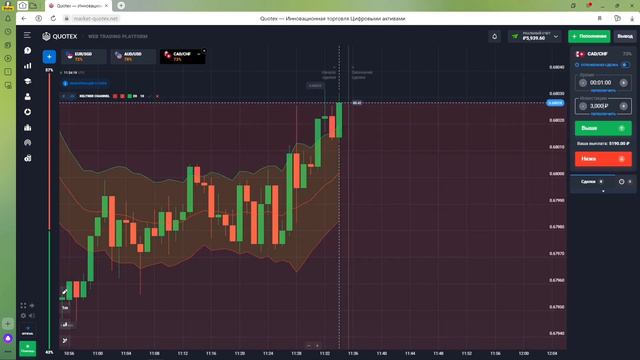This screenshot has width=640, height=360.
Task: Toggle the sound speaker icon in sidebar
Action: coord(32,316)
